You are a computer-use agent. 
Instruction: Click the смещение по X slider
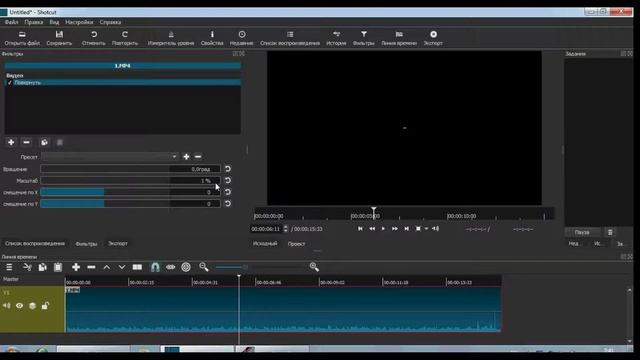pos(131,192)
